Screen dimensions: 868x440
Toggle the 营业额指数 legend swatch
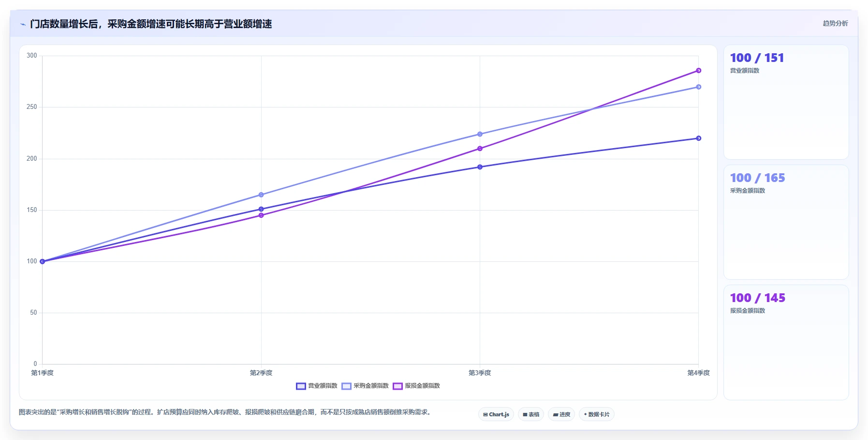301,386
